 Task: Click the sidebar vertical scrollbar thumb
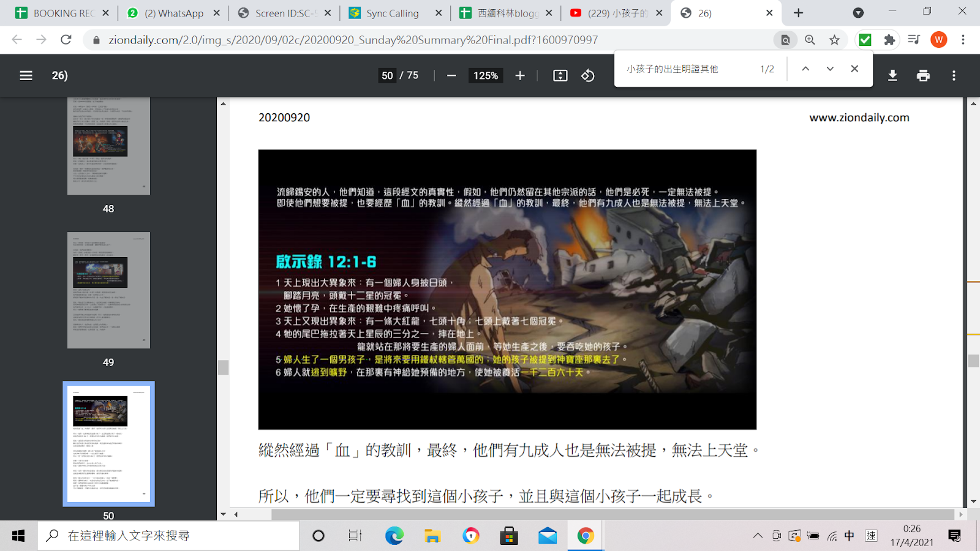point(223,367)
